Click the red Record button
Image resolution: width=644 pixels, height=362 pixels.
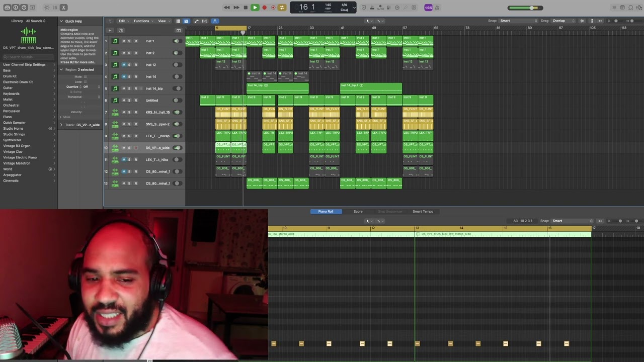[264, 8]
